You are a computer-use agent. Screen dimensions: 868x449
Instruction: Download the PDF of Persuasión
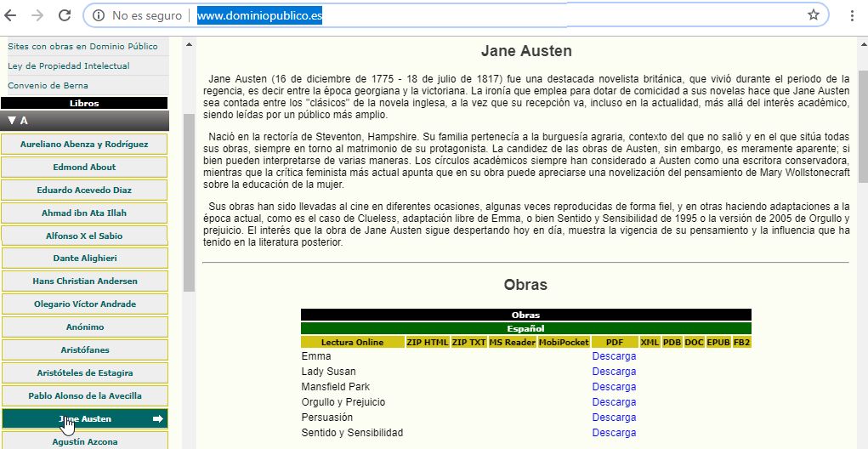[614, 418]
